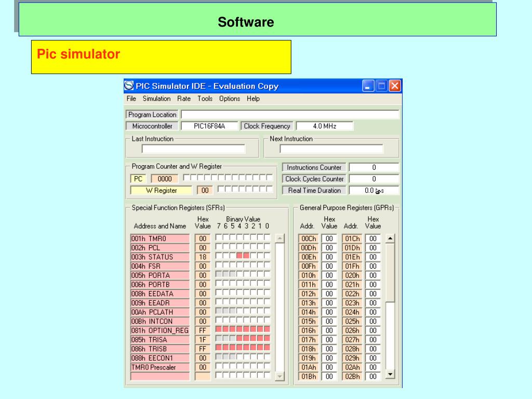
Task: Click GPR address 01Bh cell
Action: (x=309, y=376)
